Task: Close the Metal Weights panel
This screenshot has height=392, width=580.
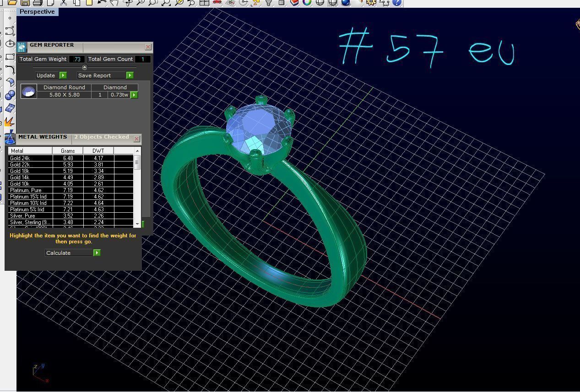Action: pos(136,139)
